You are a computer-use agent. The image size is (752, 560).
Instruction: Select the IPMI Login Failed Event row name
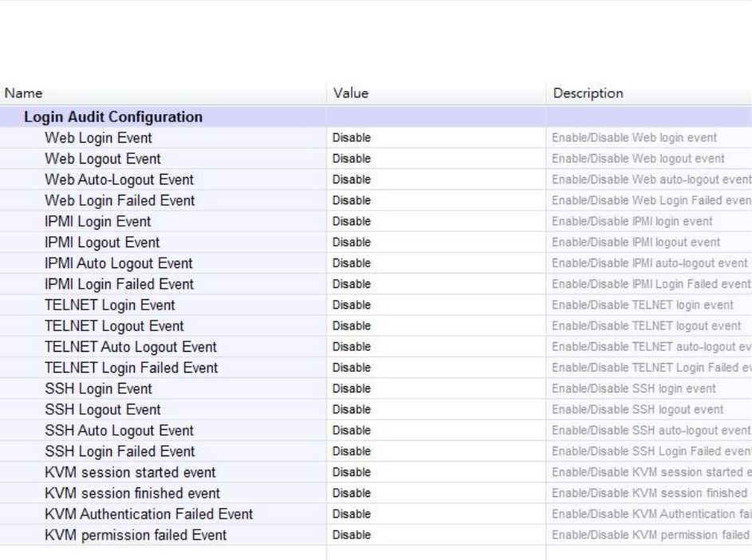120,284
